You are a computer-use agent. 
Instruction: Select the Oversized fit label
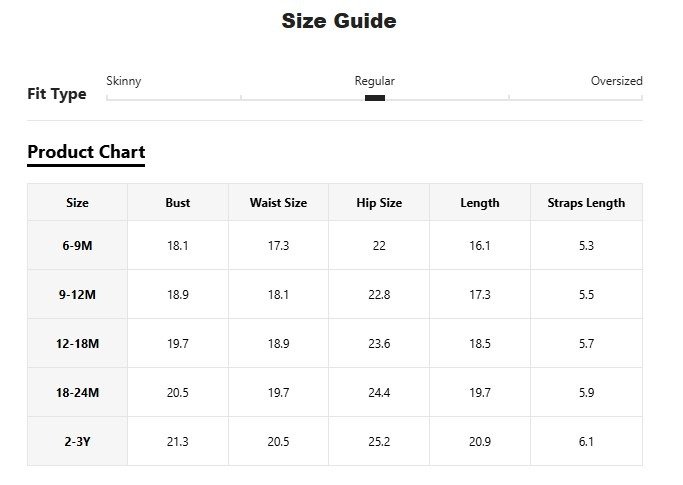click(616, 81)
